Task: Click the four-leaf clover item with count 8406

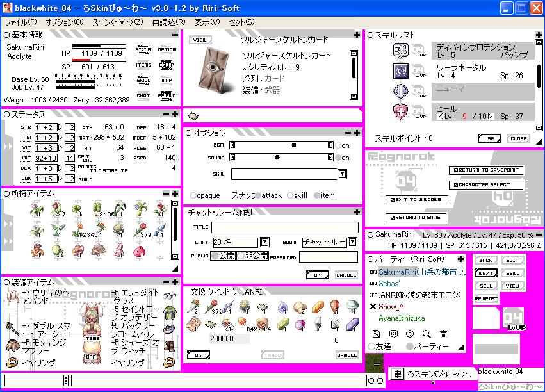Action: [x=99, y=209]
